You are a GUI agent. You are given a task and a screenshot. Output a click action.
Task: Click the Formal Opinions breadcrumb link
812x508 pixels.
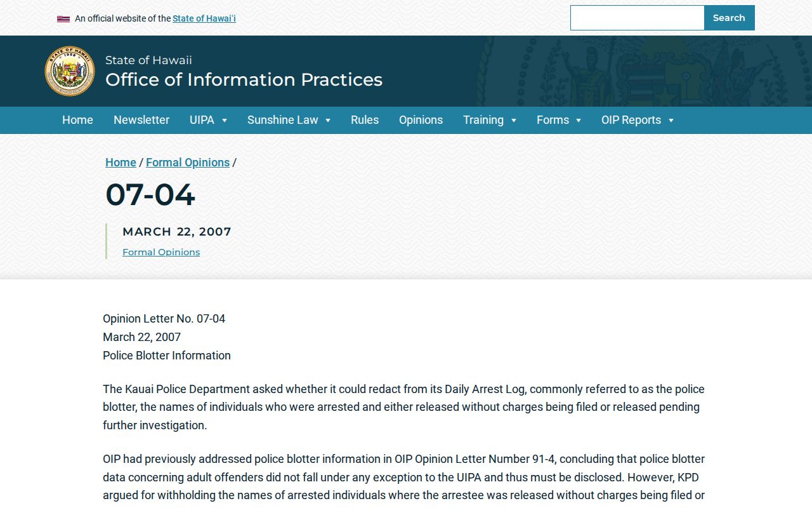188,163
